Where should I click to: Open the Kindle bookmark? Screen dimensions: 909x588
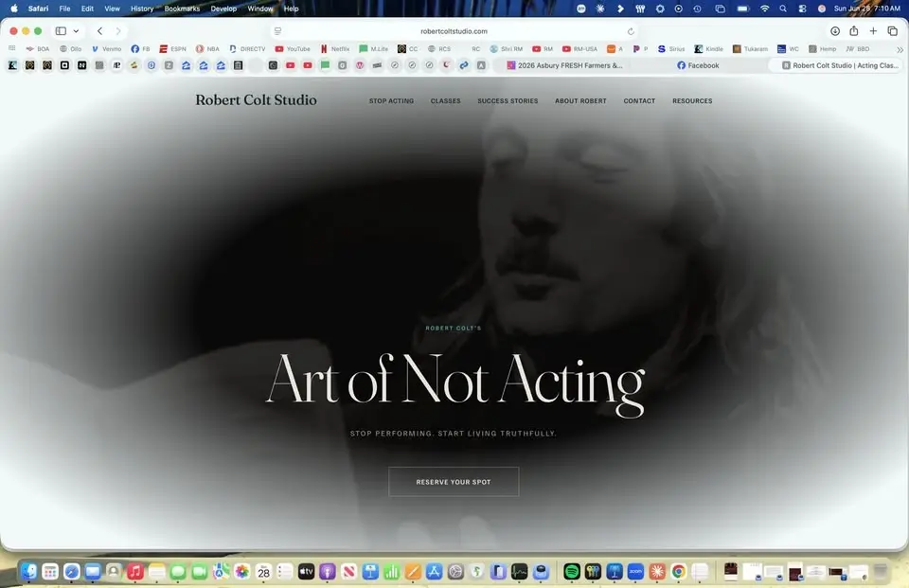(709, 49)
